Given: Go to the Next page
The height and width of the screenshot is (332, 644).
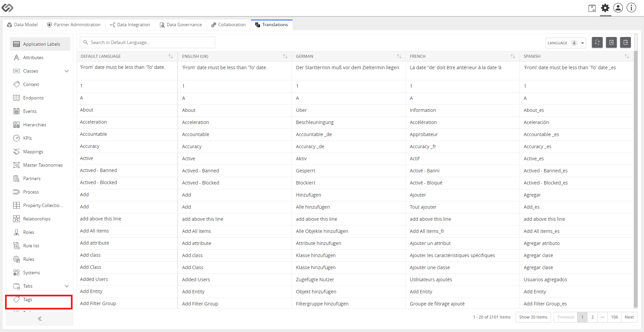Looking at the screenshot, I should point(629,317).
